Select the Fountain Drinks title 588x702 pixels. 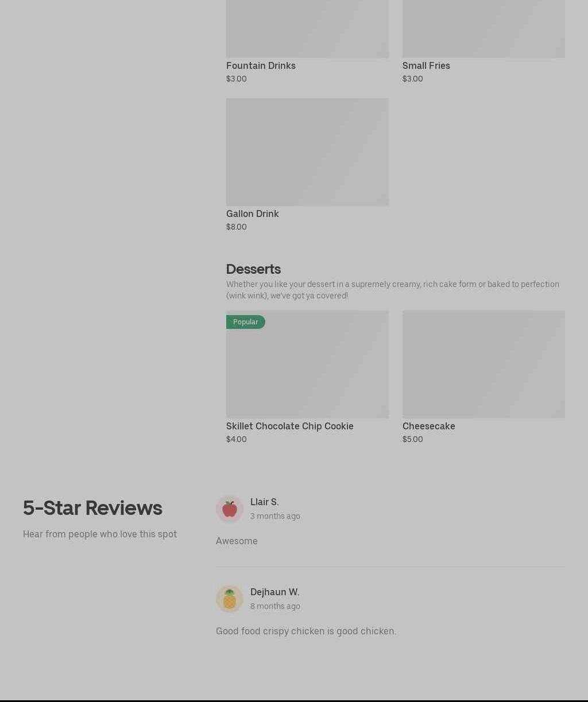[x=261, y=65]
